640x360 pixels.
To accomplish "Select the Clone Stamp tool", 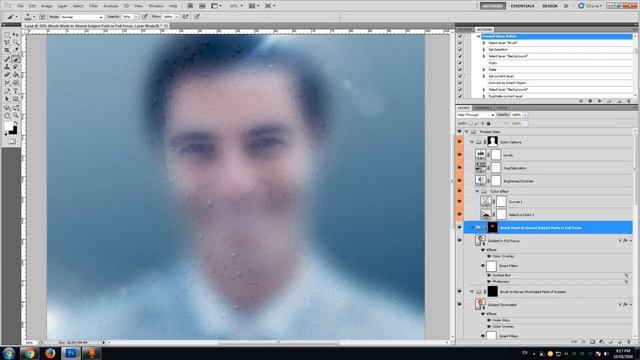I will point(7,67).
